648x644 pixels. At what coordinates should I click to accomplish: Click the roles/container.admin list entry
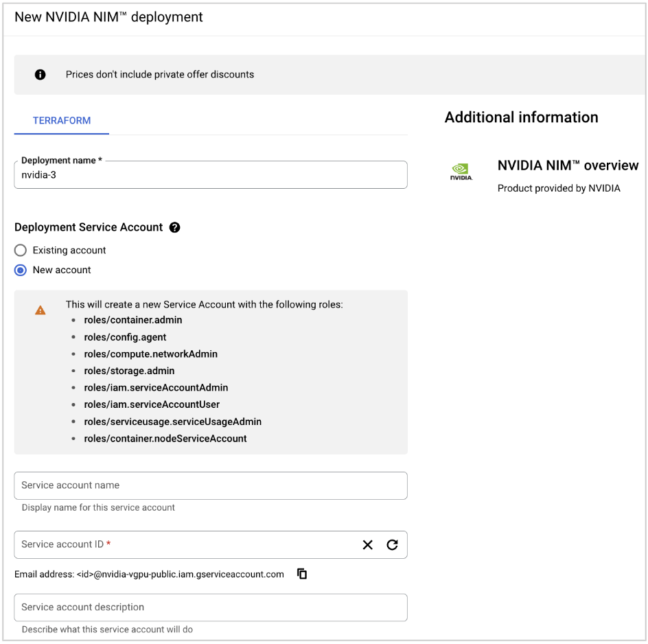[x=132, y=320]
